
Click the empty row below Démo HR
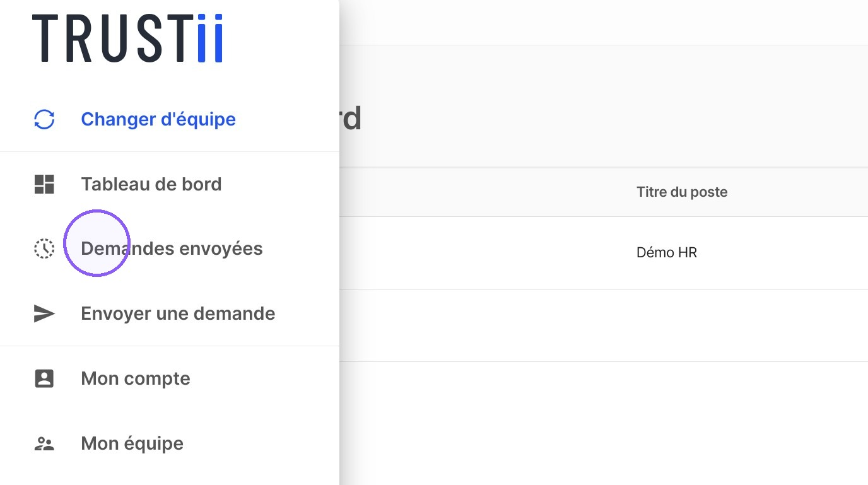(604, 325)
